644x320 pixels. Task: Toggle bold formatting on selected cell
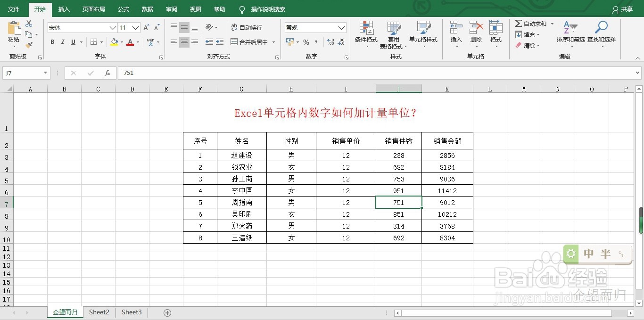click(x=52, y=42)
